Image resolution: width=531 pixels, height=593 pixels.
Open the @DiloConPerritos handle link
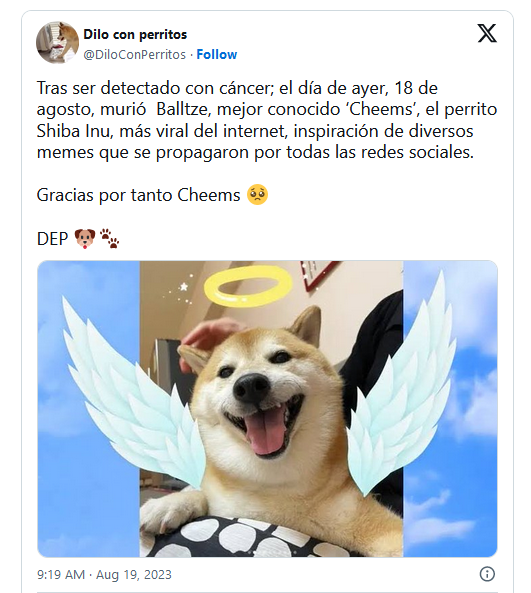coord(135,54)
